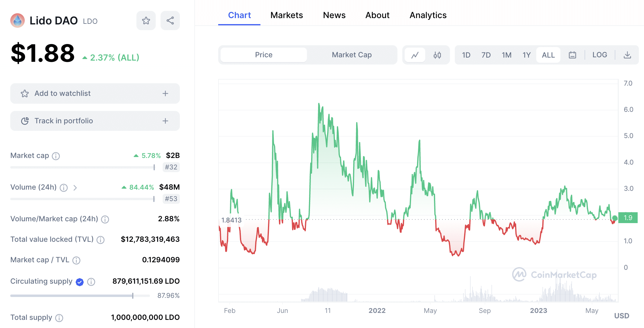Image resolution: width=644 pixels, height=328 pixels.
Task: Show Total supply info tooltip
Action: click(59, 318)
